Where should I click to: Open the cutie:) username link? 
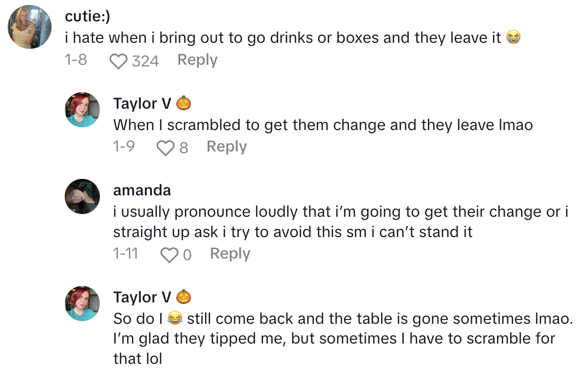pos(87,17)
